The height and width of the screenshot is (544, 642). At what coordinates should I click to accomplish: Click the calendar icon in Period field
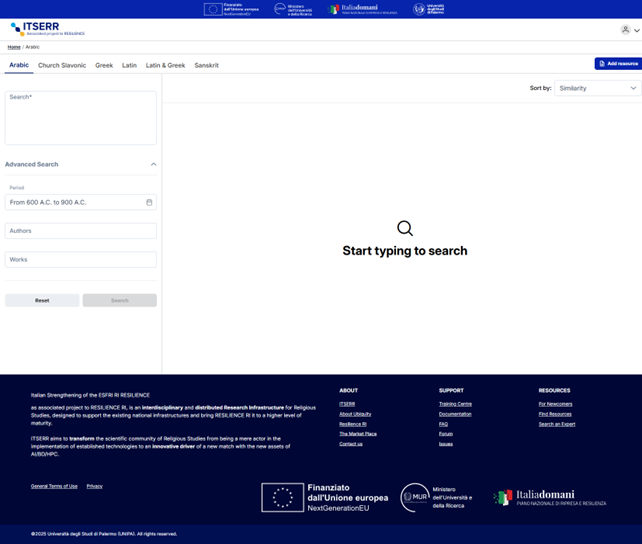click(x=149, y=202)
